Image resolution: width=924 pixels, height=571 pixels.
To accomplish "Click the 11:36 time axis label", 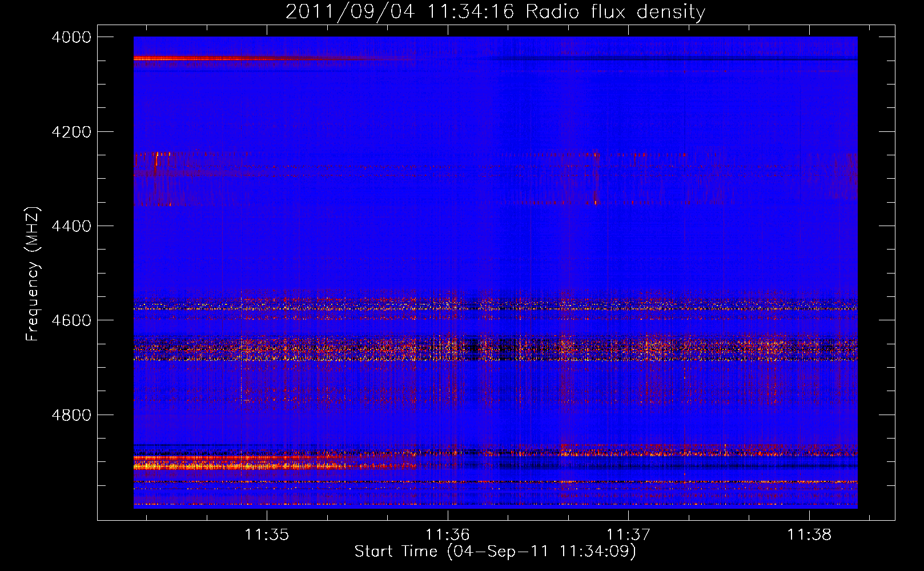I will 448,534.
